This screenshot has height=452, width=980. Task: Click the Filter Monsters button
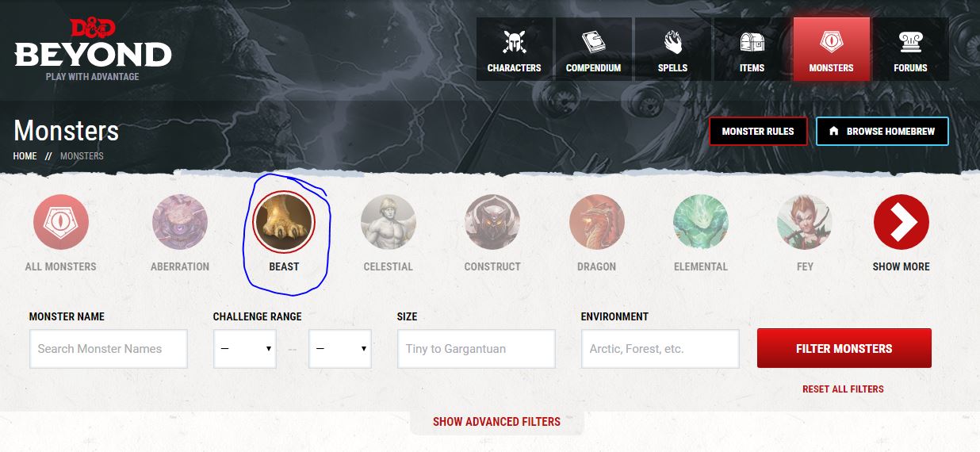844,349
